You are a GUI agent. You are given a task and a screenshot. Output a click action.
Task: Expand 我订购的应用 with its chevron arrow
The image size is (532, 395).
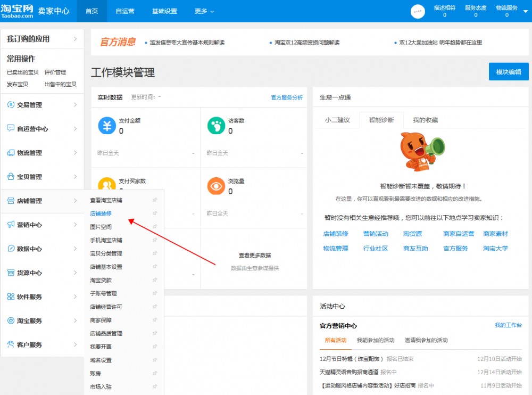[75, 39]
